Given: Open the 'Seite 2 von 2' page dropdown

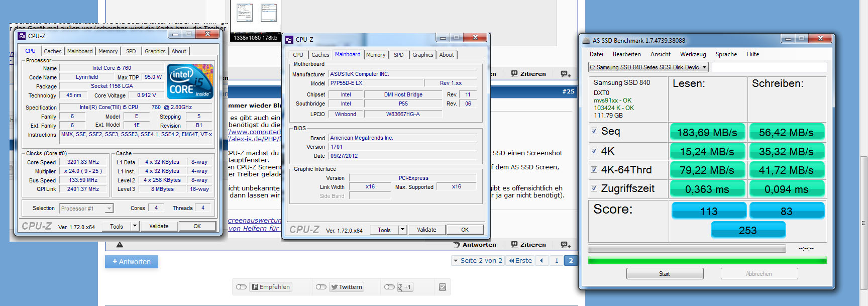Looking at the screenshot, I should coord(477,260).
